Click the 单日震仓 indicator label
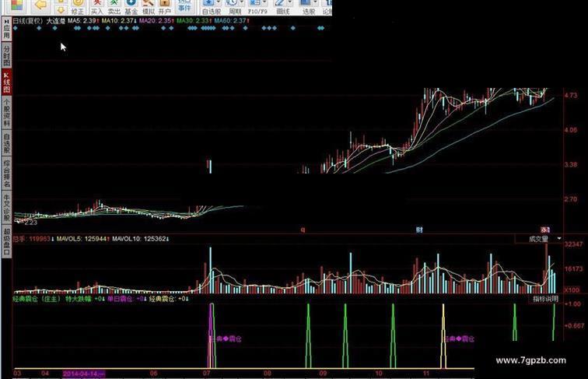This screenshot has width=588, height=379. [120, 299]
